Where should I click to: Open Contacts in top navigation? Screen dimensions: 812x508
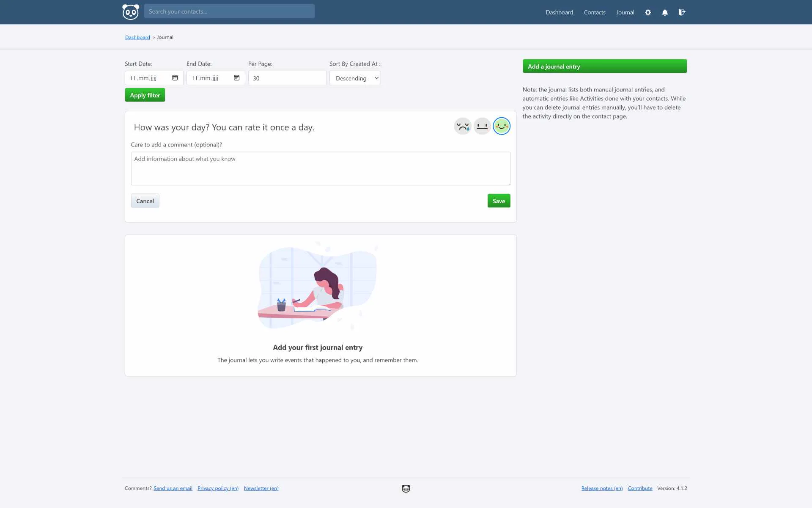(595, 12)
